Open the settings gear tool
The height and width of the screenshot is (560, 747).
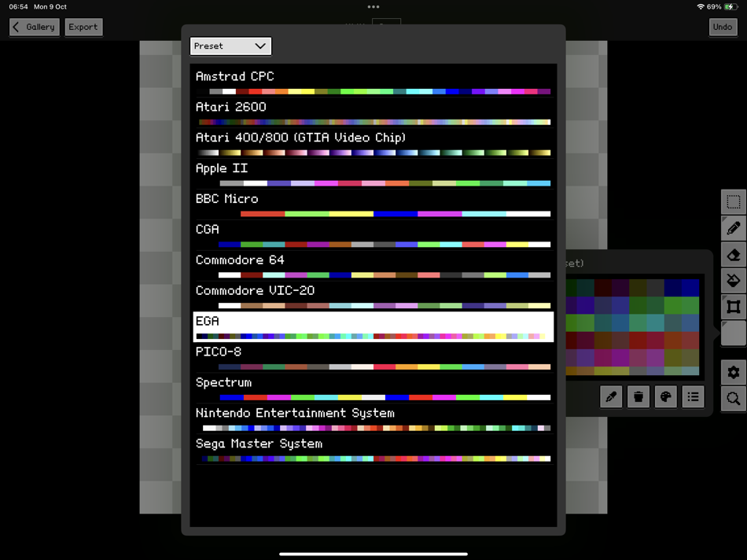(733, 372)
